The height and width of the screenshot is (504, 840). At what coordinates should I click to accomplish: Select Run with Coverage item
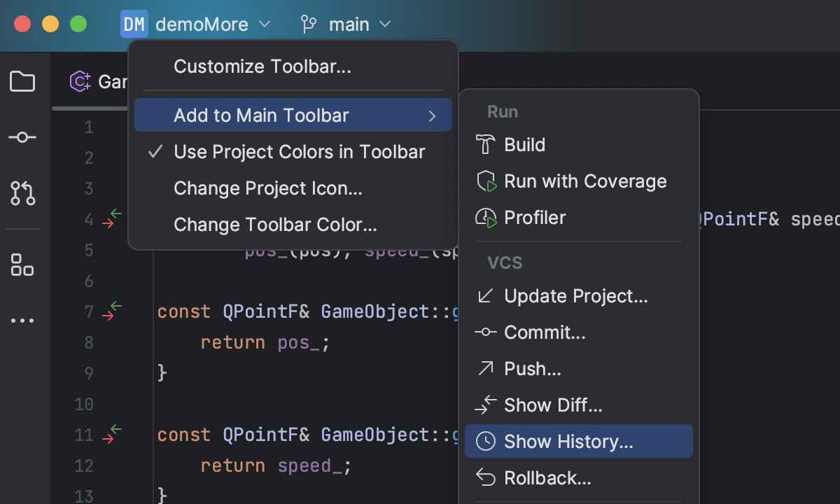point(584,181)
